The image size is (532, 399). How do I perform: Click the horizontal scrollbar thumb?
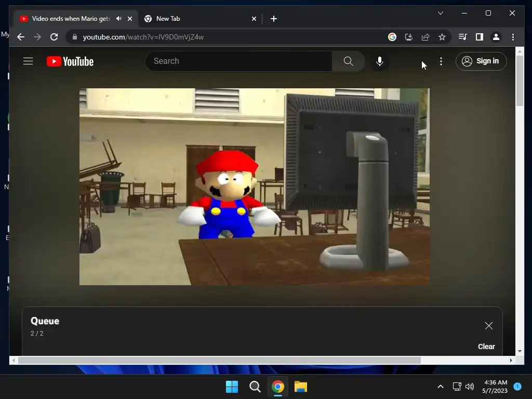click(219, 361)
